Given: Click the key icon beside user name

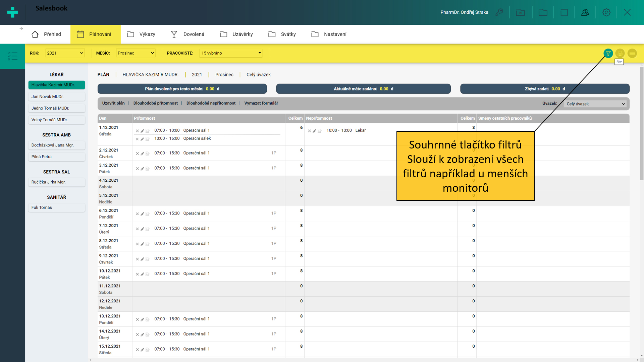Looking at the screenshot, I should (x=499, y=12).
